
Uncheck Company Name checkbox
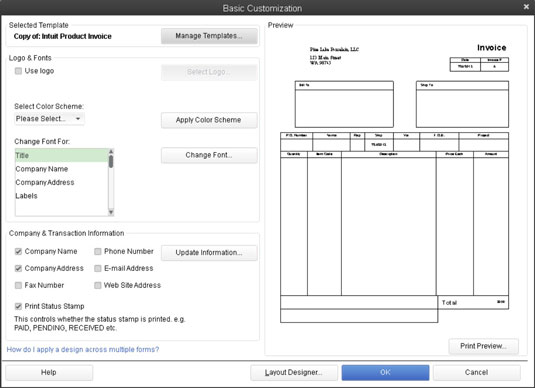18,252
